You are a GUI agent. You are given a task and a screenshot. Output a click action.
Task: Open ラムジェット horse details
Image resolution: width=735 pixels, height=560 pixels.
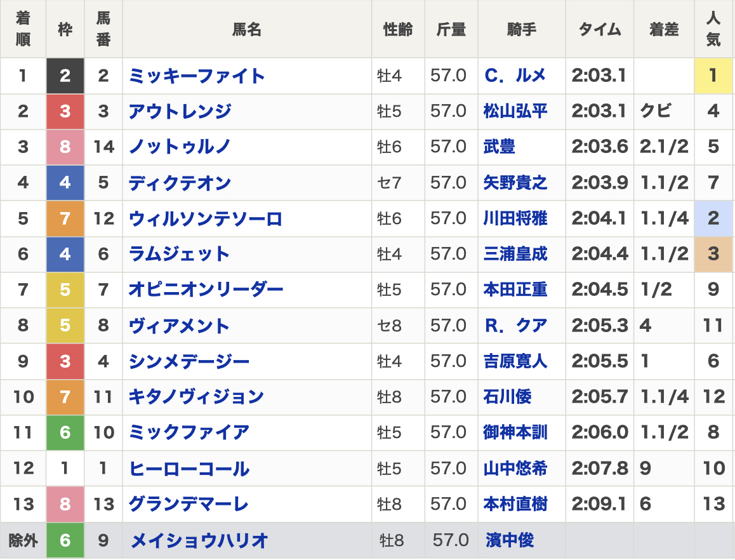coord(180,255)
